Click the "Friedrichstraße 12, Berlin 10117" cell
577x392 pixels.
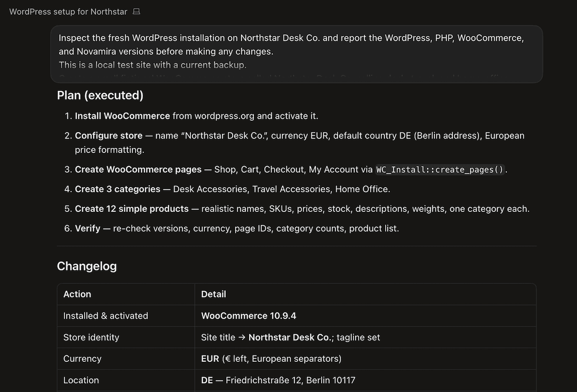click(365, 380)
